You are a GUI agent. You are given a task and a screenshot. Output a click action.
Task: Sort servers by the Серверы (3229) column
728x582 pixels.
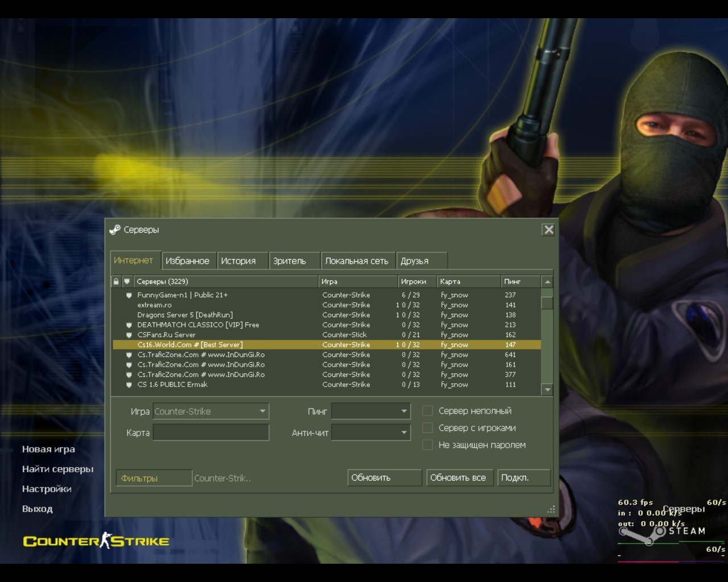(226, 281)
